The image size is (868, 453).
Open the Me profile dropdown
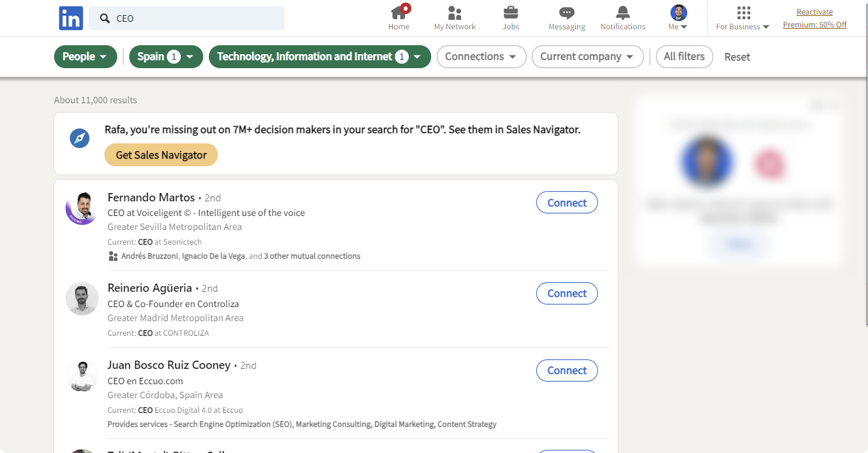point(678,17)
